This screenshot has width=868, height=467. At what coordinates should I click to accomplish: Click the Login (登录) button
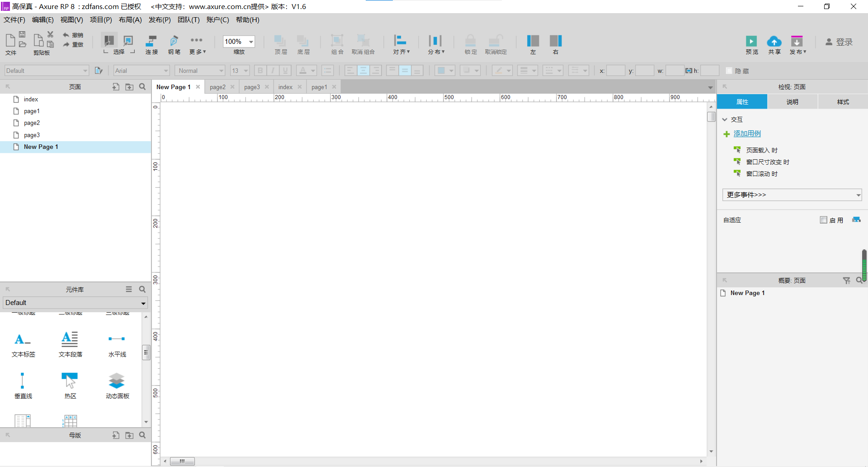(x=839, y=42)
